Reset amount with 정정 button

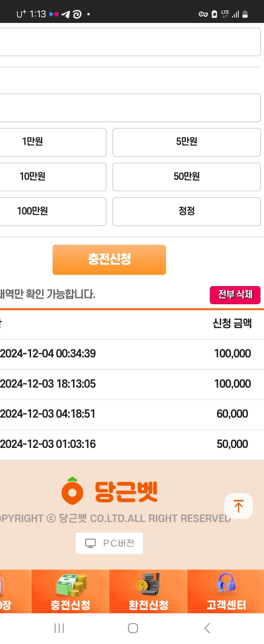click(x=187, y=211)
